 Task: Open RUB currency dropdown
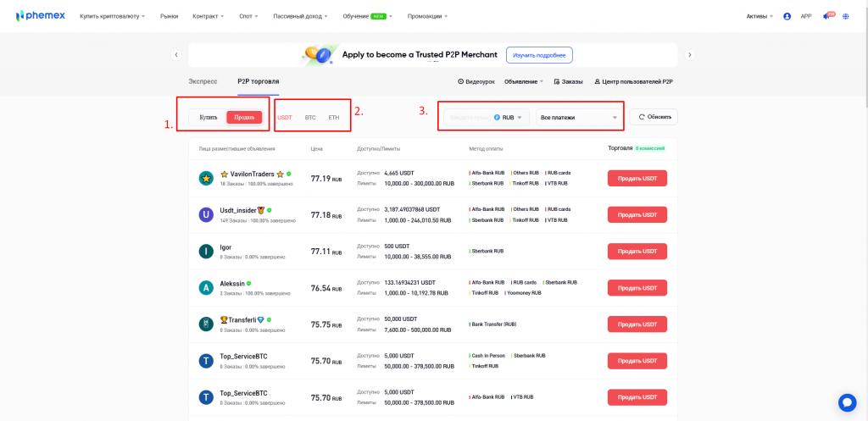point(509,117)
